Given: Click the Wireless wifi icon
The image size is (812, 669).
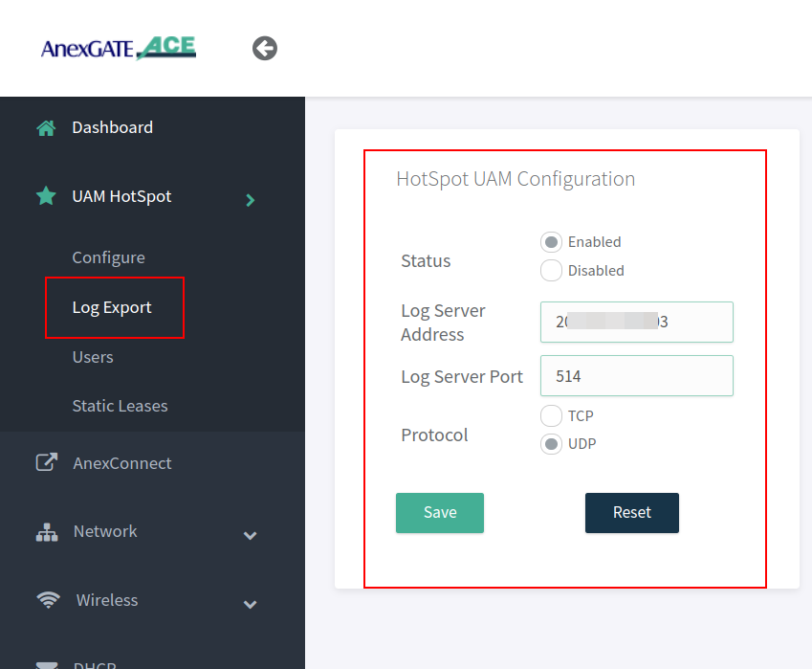Looking at the screenshot, I should pos(47,600).
